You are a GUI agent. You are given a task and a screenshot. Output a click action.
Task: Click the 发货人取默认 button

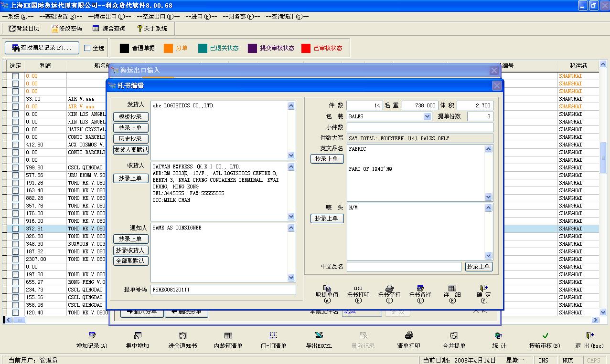[130, 150]
